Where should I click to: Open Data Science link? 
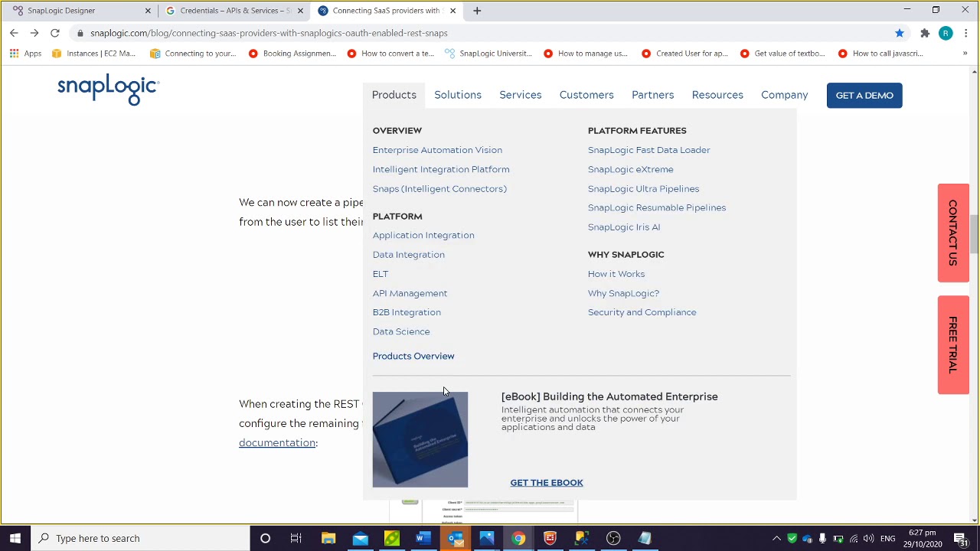pyautogui.click(x=401, y=331)
